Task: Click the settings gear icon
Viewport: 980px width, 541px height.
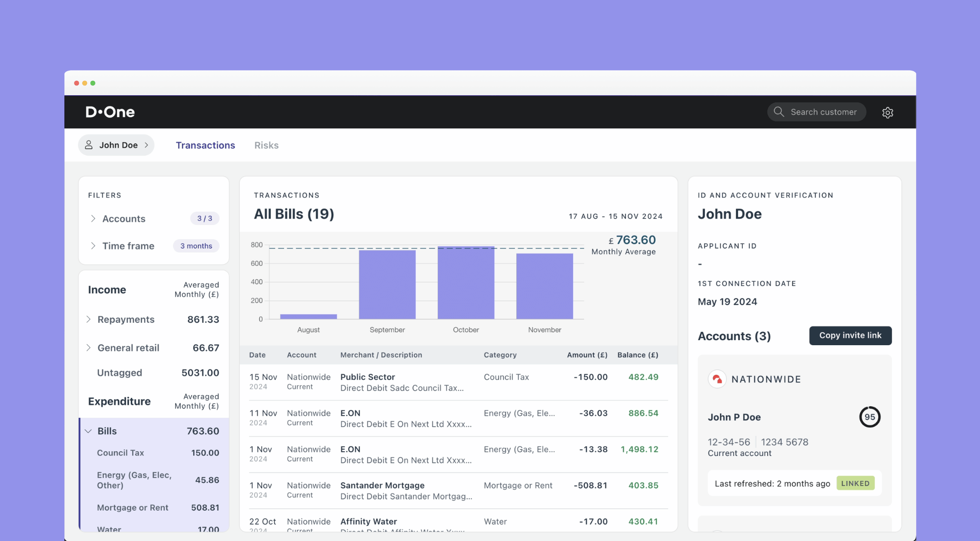Action: 887,112
